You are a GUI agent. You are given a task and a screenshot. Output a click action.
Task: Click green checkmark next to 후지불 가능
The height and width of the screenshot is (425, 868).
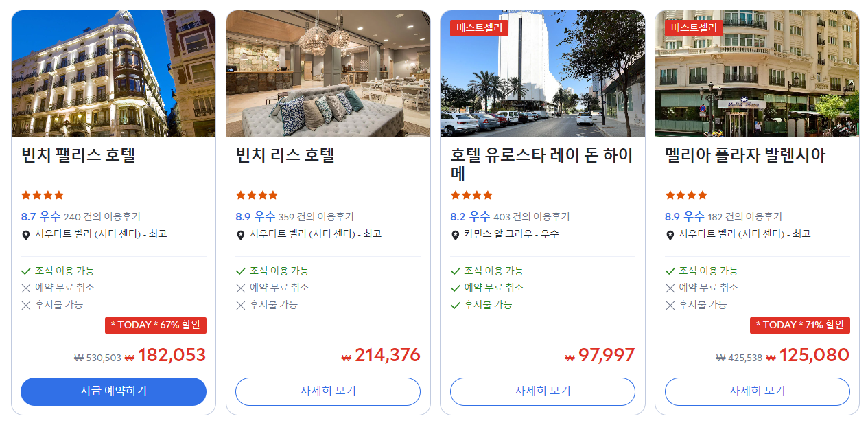[x=455, y=304]
